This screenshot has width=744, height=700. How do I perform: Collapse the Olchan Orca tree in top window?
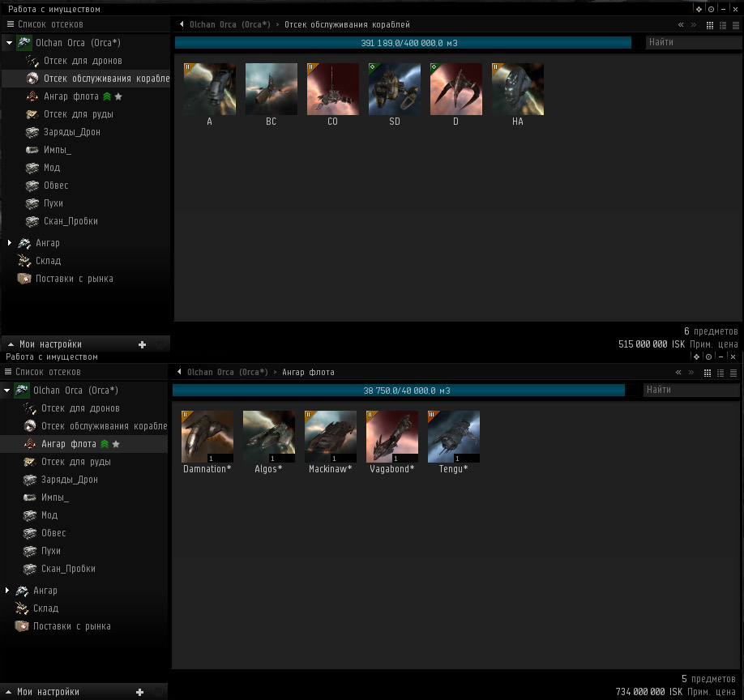pos(8,43)
